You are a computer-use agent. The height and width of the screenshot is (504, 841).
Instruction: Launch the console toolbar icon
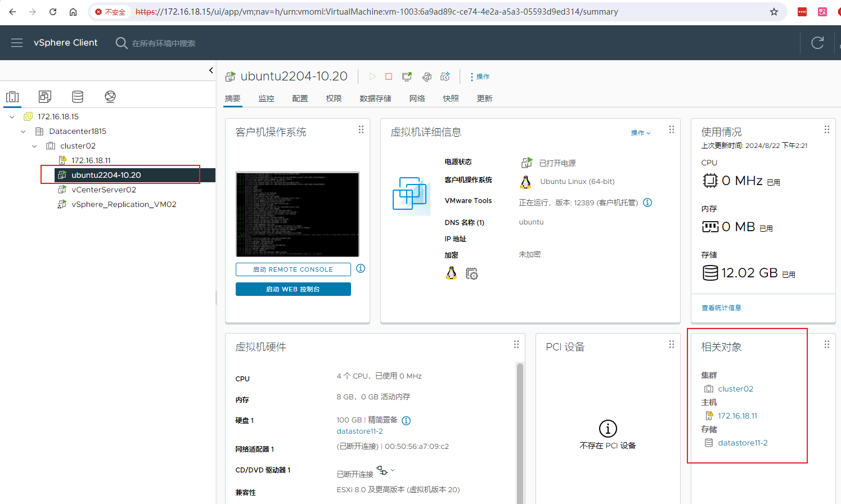tap(407, 76)
